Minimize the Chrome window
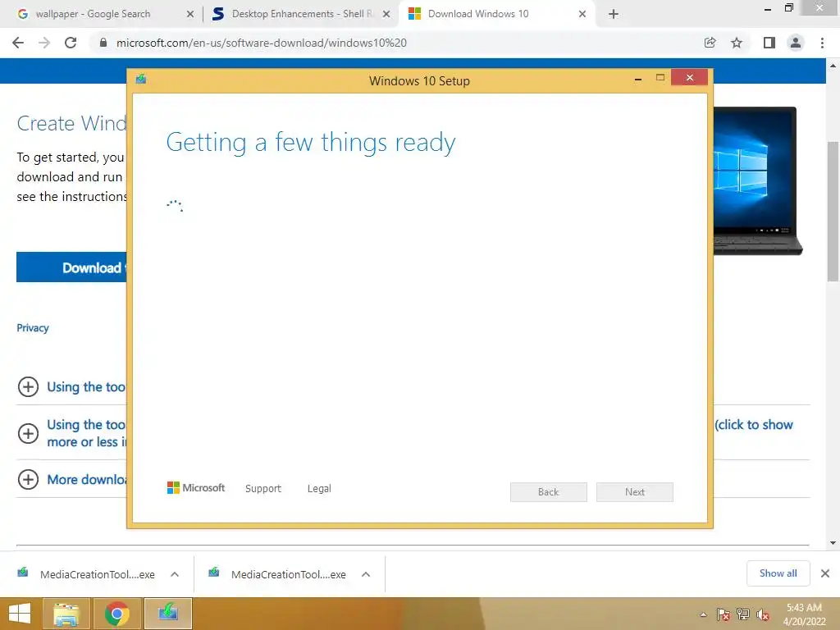 (x=768, y=9)
